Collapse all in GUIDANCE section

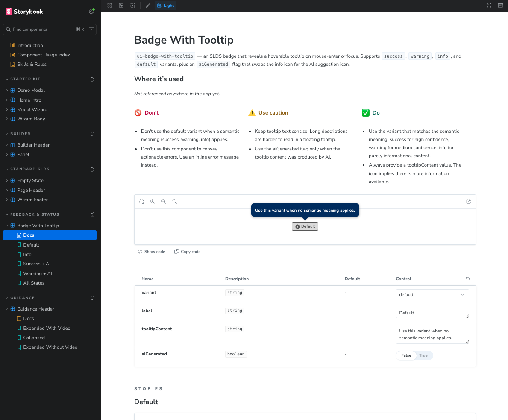click(x=92, y=298)
